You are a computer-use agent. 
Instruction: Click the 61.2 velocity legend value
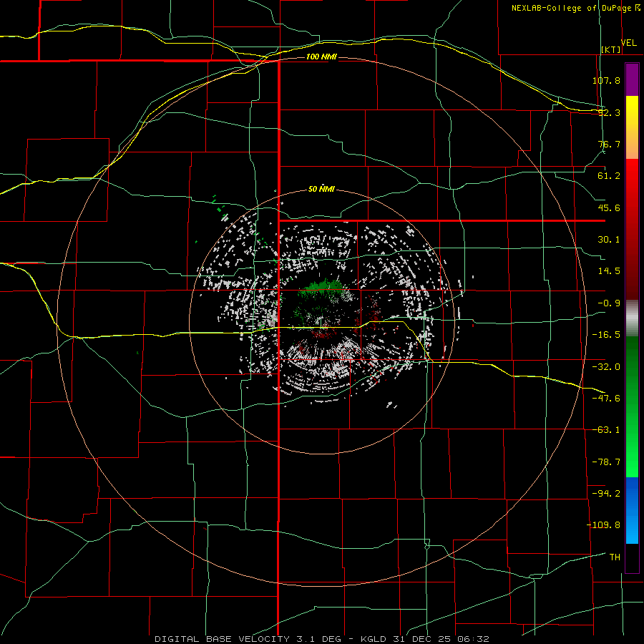[x=609, y=176]
